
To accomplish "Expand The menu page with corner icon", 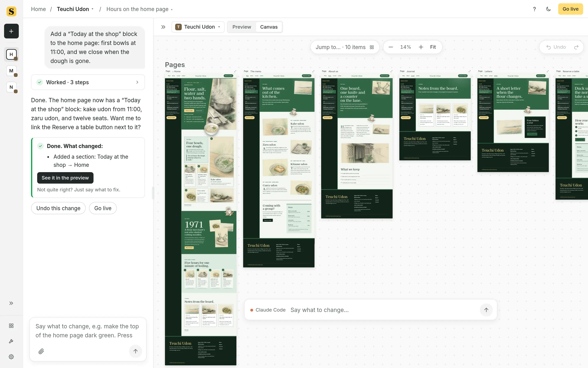I will tap(313, 71).
